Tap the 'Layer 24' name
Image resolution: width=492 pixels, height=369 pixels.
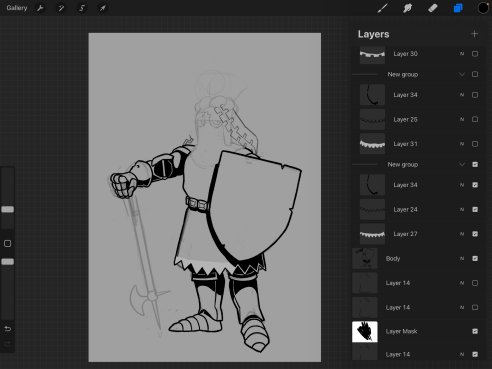point(405,209)
